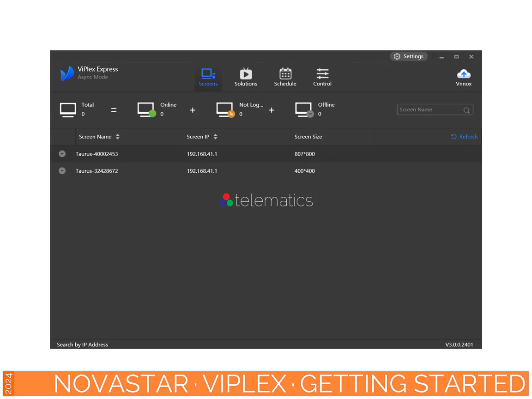Click the Not Logged In monitor icon
The height and width of the screenshot is (399, 532).
(x=225, y=109)
